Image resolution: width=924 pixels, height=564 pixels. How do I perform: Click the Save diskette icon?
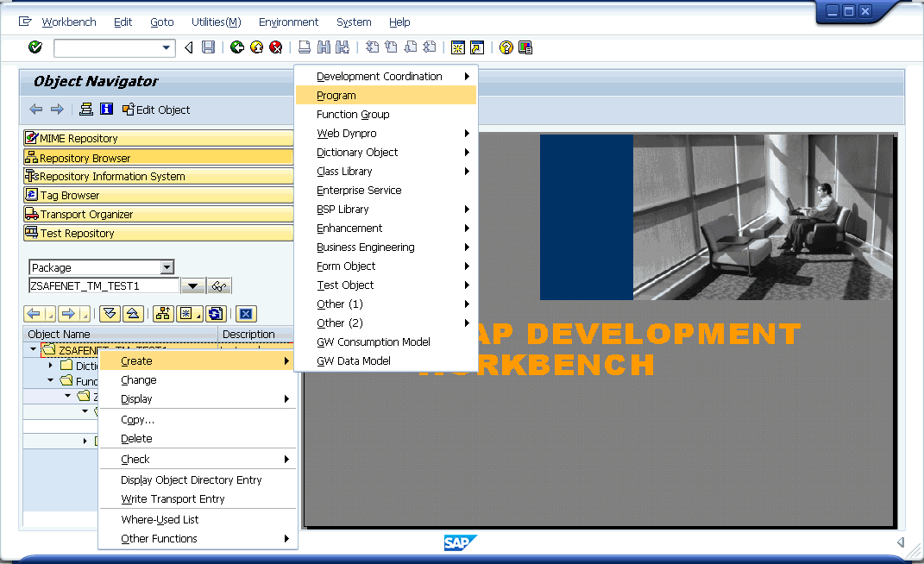(208, 47)
